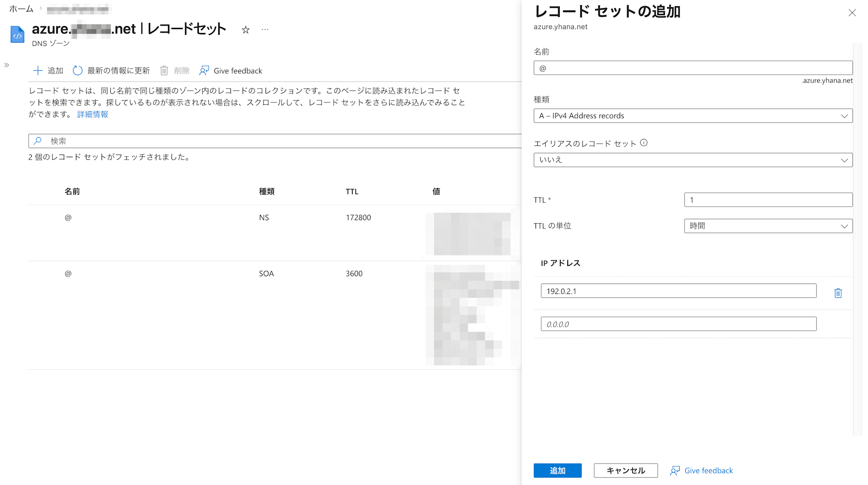The image size is (868, 485).
Task: Click the 172800 TTL value
Action: click(x=358, y=218)
